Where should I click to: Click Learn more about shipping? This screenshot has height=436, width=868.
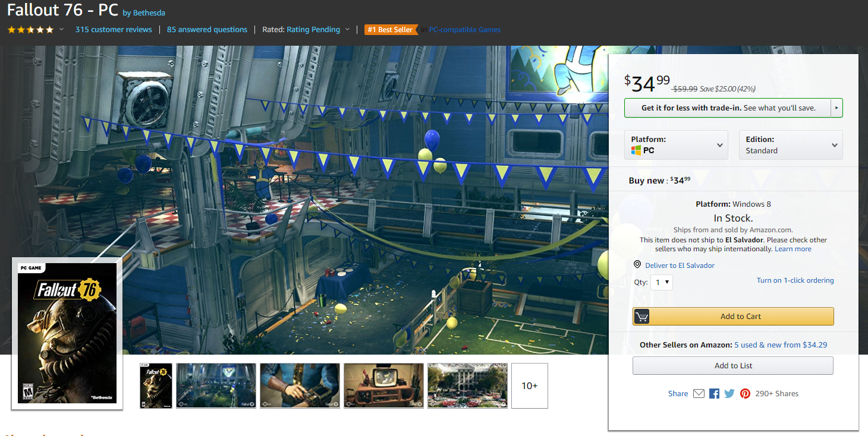(x=793, y=249)
